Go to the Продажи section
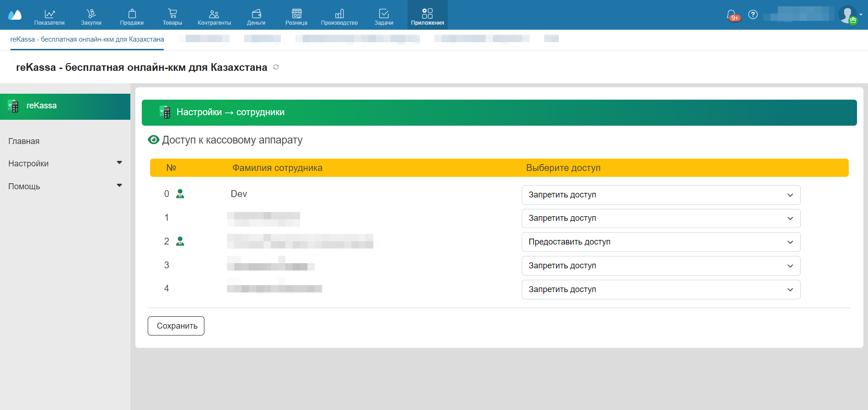The width and height of the screenshot is (868, 410). 132,17
